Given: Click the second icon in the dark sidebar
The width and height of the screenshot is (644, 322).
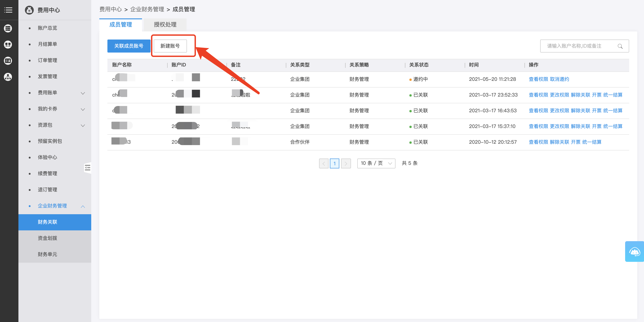Looking at the screenshot, I should (8, 44).
